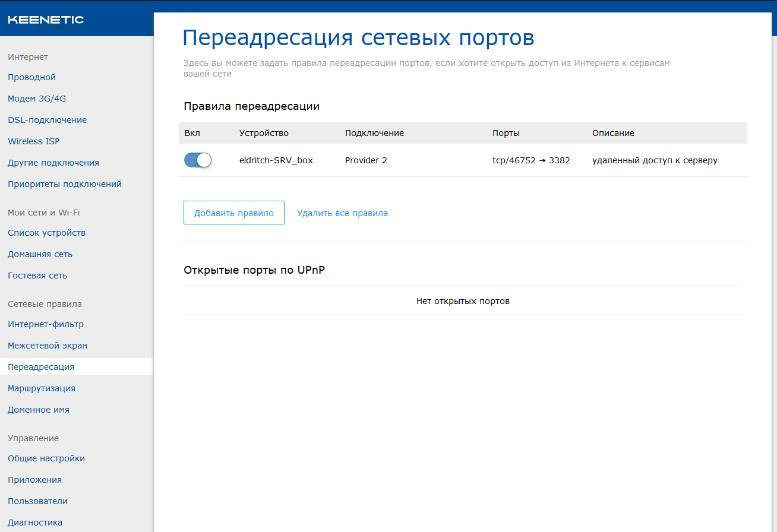Navigate to Приоритеты подключений

coord(64,184)
